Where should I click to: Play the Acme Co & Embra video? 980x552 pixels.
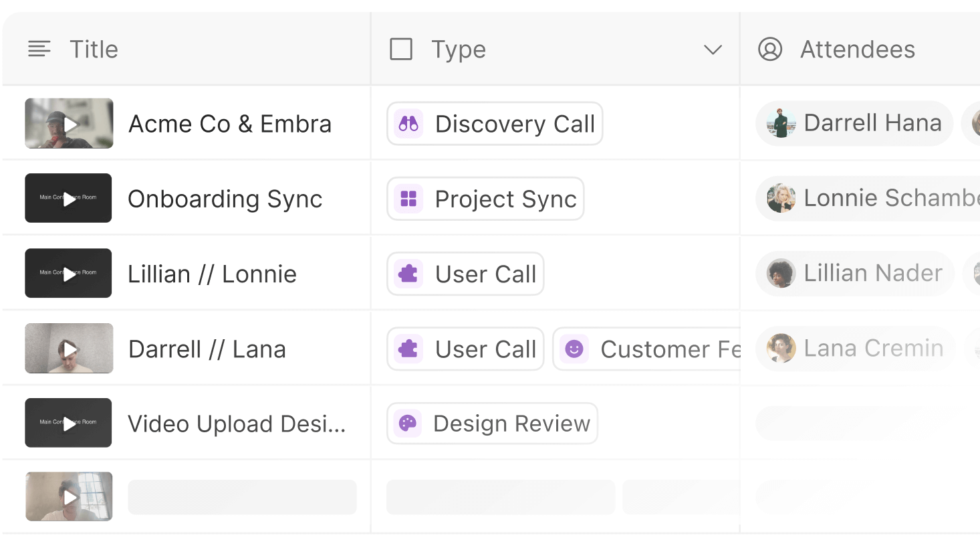tap(69, 124)
